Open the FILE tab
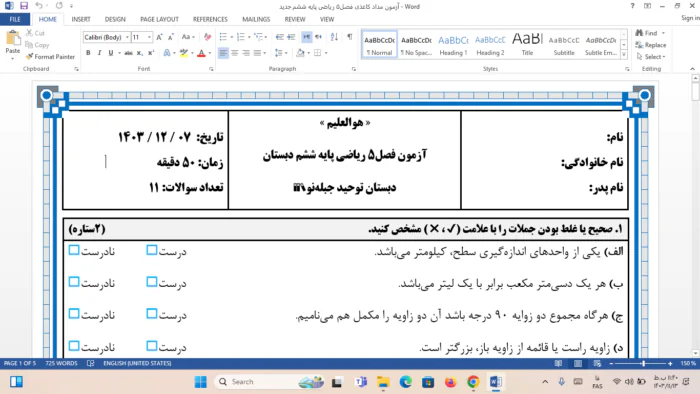The image size is (700, 394). tap(15, 19)
